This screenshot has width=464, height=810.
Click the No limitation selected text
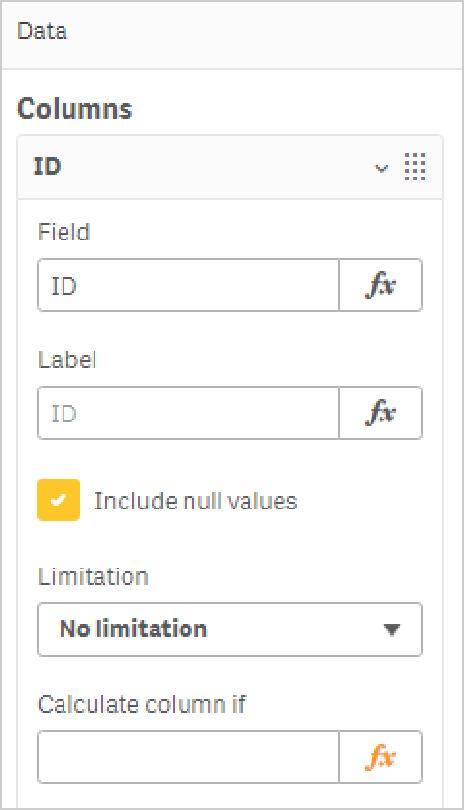pos(134,629)
